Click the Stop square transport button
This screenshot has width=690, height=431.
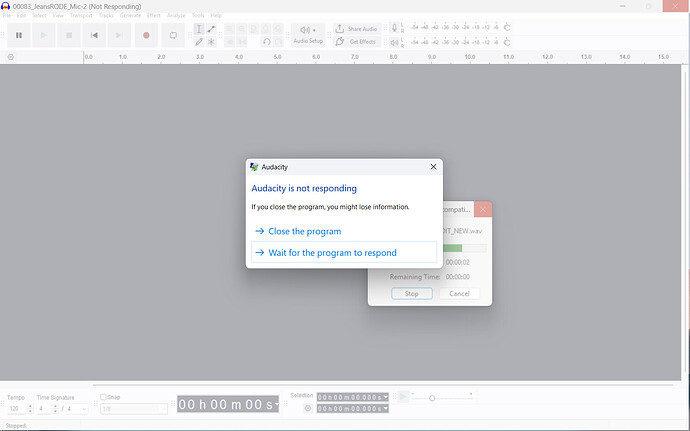coord(69,35)
